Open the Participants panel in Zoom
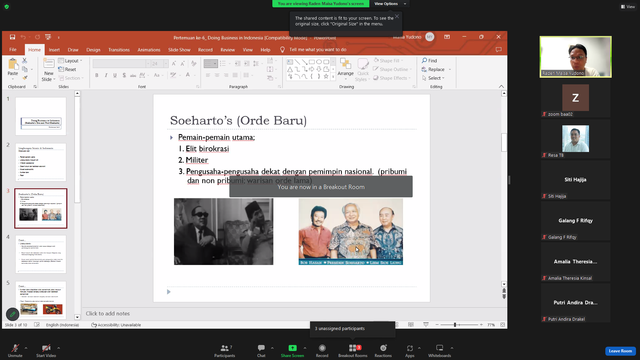The height and width of the screenshot is (360, 640). click(224, 350)
